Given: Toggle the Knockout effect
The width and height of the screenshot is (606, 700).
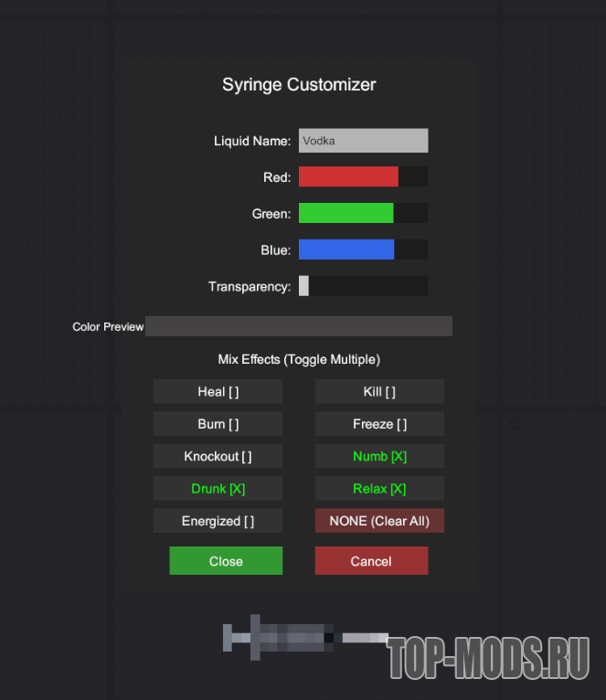Looking at the screenshot, I should pyautogui.click(x=218, y=456).
